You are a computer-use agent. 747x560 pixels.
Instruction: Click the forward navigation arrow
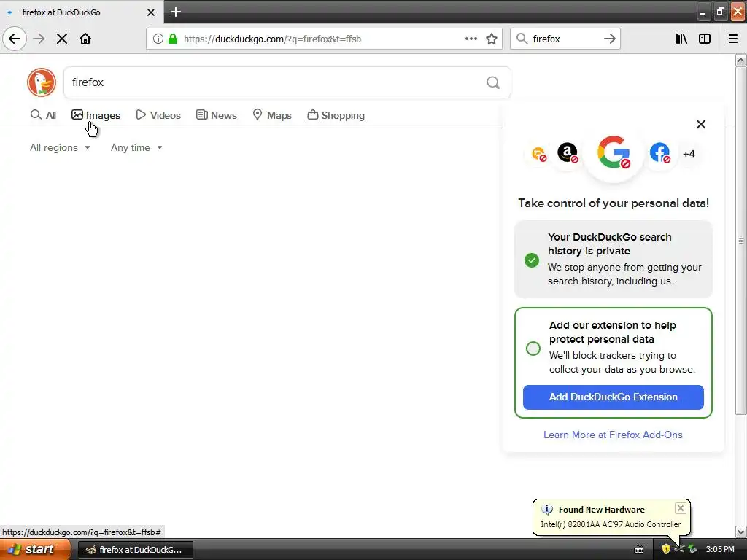point(39,39)
